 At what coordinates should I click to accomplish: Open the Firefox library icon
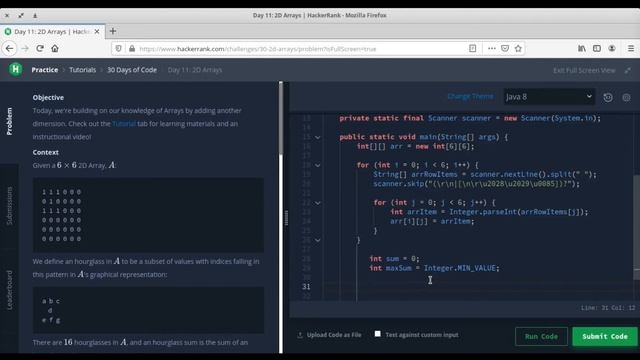click(x=582, y=49)
